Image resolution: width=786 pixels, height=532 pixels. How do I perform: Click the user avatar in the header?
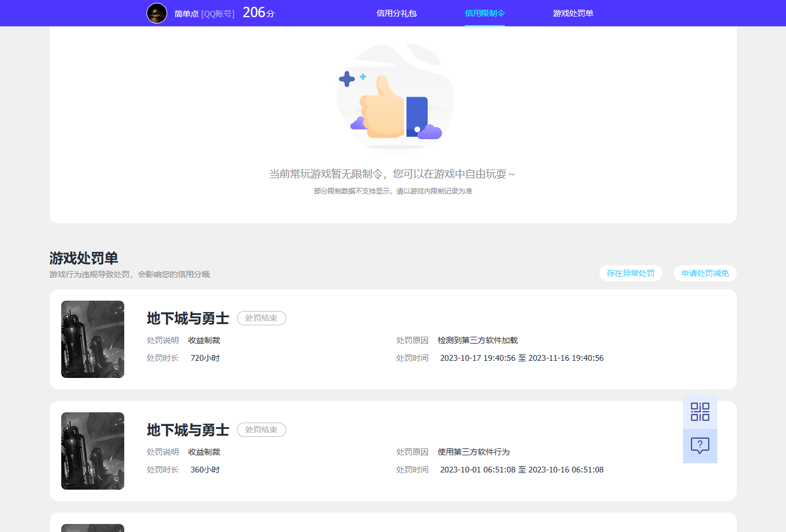157,13
